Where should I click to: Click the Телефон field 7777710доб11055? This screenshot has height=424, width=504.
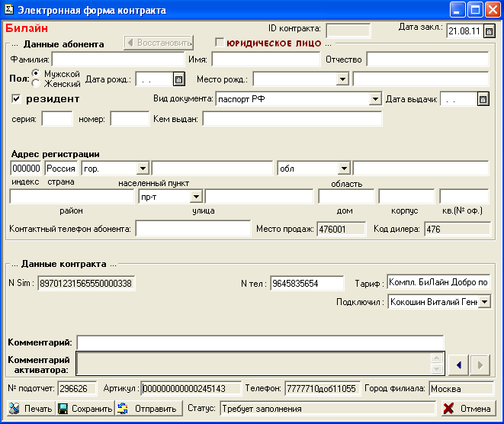click(x=323, y=388)
